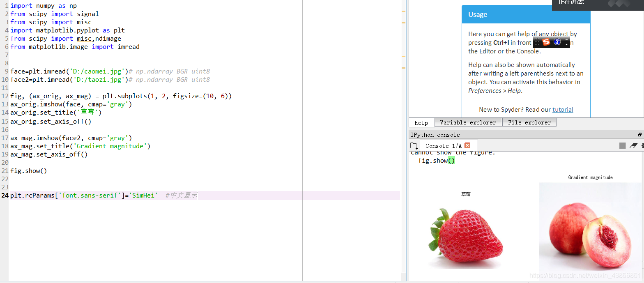Click the 'fig.show()' line in editor

point(29,171)
